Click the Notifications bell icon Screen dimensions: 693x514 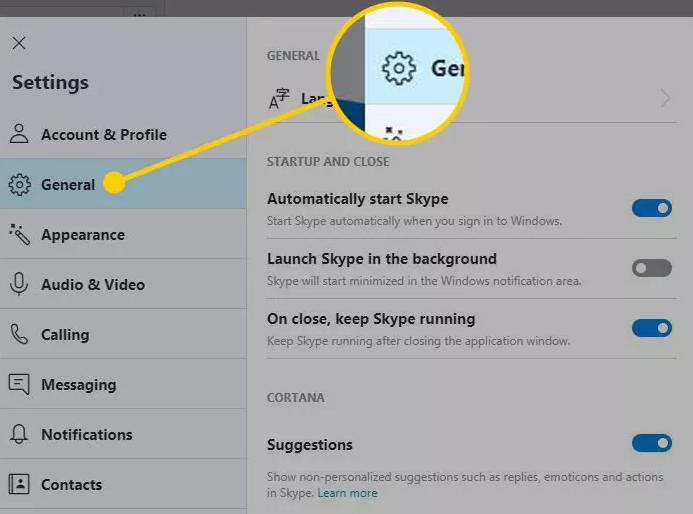click(19, 434)
